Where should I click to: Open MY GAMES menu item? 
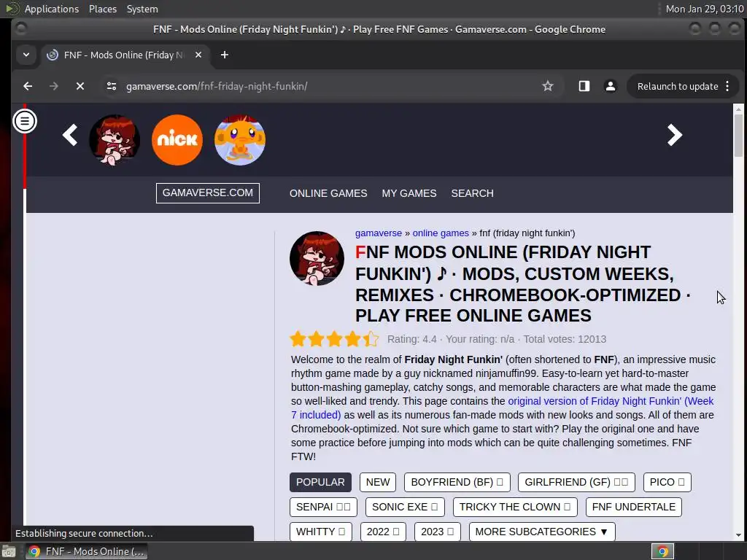[409, 193]
